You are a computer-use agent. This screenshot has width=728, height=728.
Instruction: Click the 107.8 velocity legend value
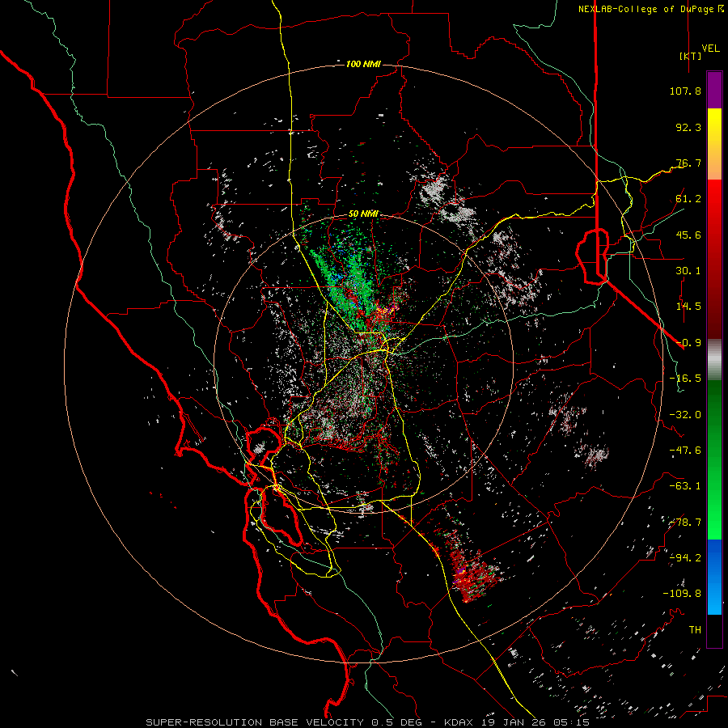pos(685,91)
